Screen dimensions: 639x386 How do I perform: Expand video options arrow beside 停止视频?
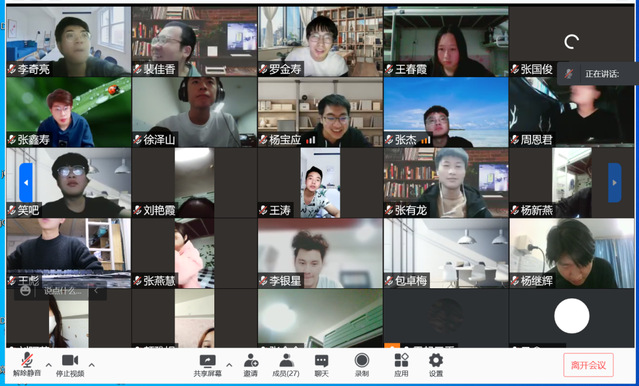click(x=92, y=364)
